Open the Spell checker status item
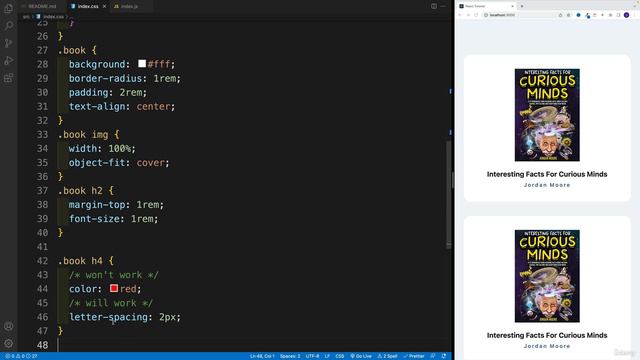640x360 pixels. [387, 356]
